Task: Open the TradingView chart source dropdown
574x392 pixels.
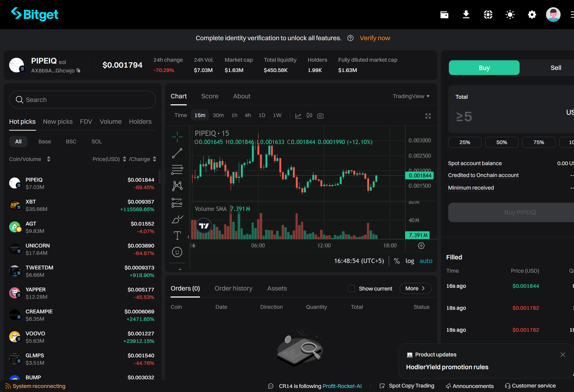Action: pos(411,96)
